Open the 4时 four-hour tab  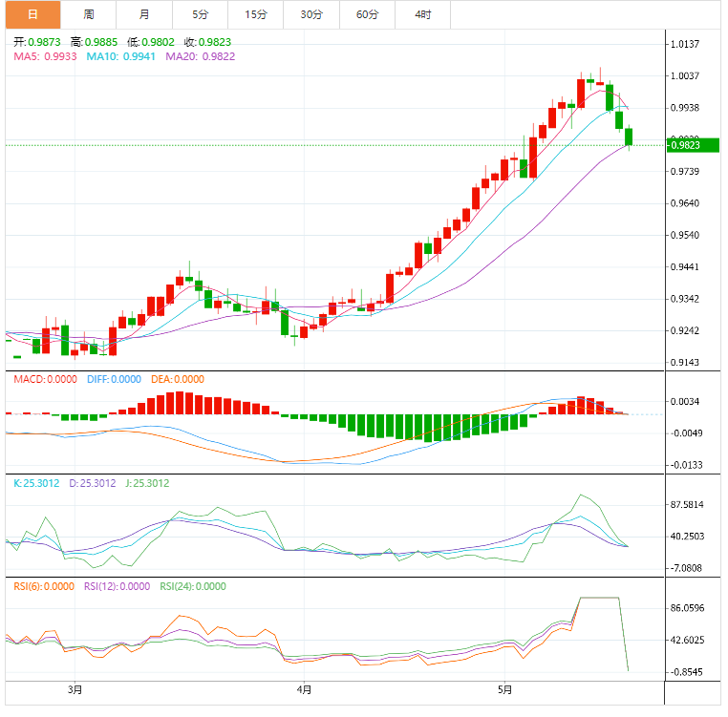422,14
